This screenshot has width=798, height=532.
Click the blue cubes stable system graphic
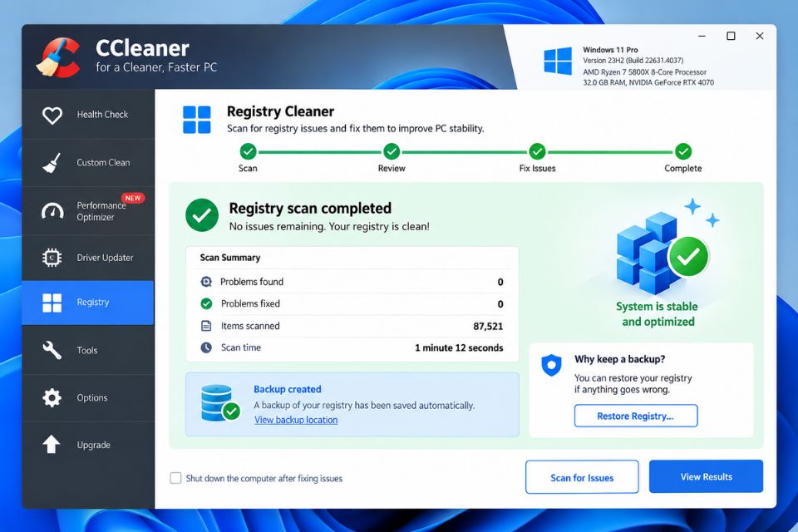pos(663,254)
